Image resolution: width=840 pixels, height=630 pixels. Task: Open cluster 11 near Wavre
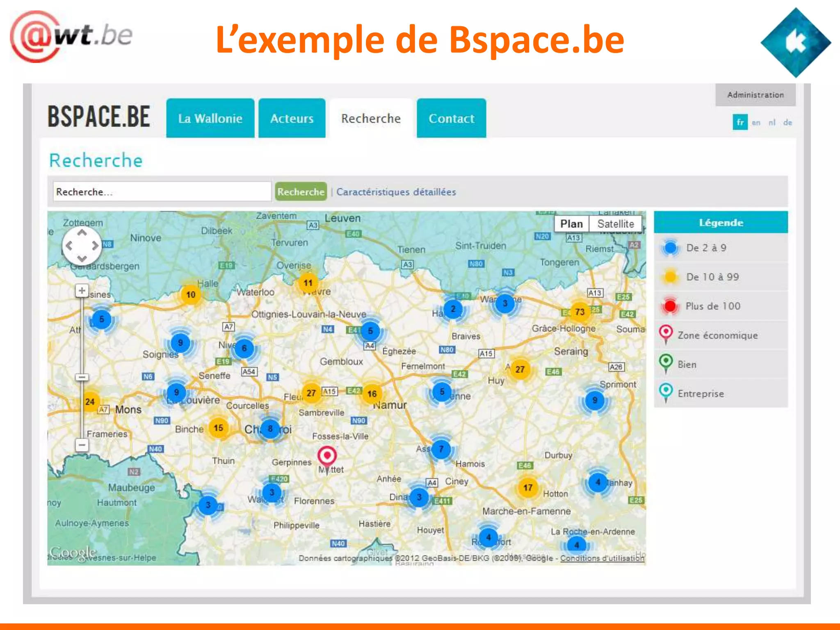pyautogui.click(x=308, y=283)
